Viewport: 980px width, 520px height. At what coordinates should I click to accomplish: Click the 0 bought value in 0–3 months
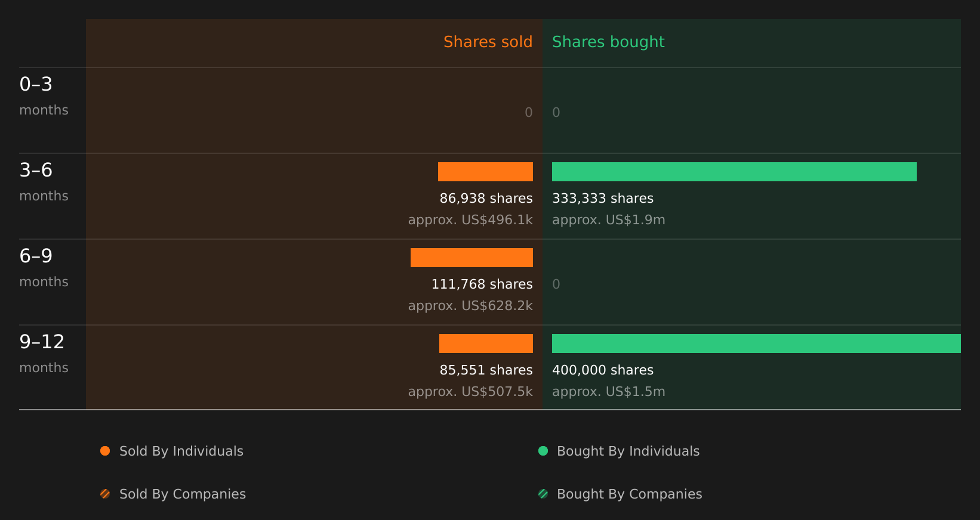556,112
